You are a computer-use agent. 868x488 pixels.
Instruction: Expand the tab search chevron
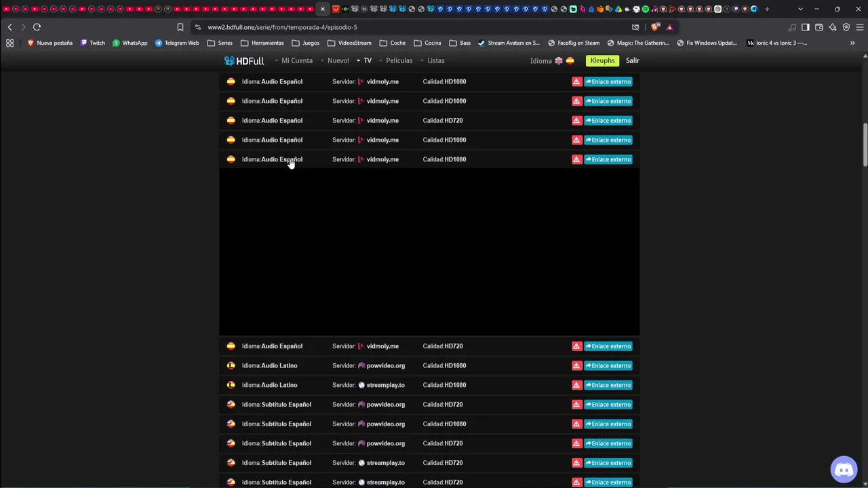[800, 9]
